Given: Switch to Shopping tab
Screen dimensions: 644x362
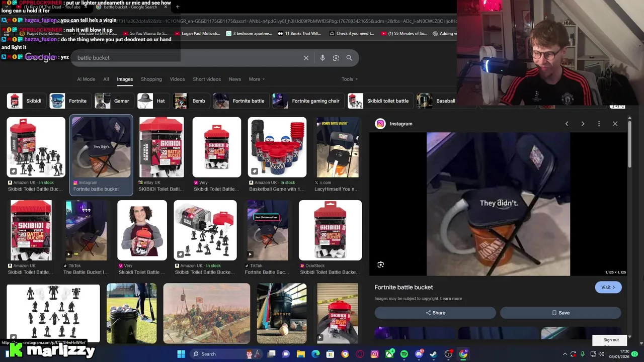Looking at the screenshot, I should [x=151, y=79].
